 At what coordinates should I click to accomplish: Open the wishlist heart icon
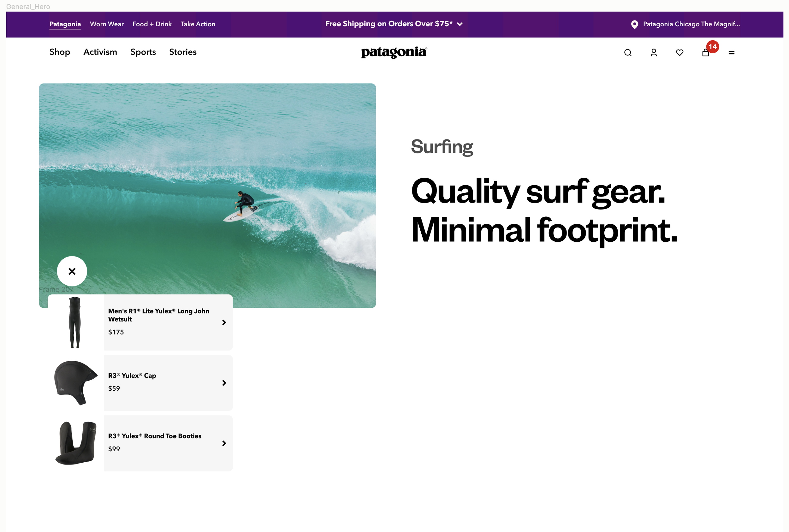679,53
